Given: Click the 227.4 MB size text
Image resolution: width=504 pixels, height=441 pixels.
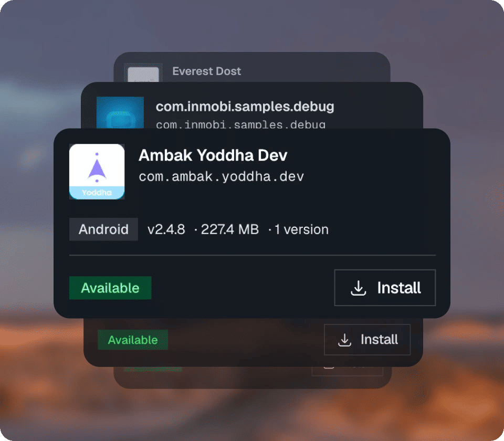Looking at the screenshot, I should pyautogui.click(x=229, y=229).
